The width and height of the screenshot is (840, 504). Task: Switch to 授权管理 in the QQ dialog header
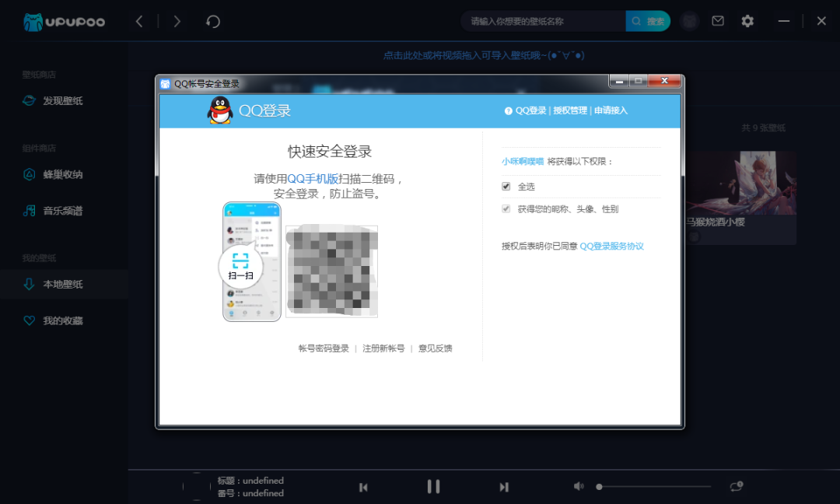tap(570, 110)
